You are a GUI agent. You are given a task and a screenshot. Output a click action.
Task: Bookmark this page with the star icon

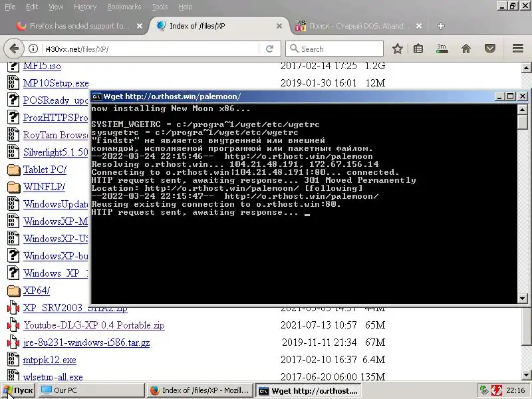pyautogui.click(x=397, y=49)
